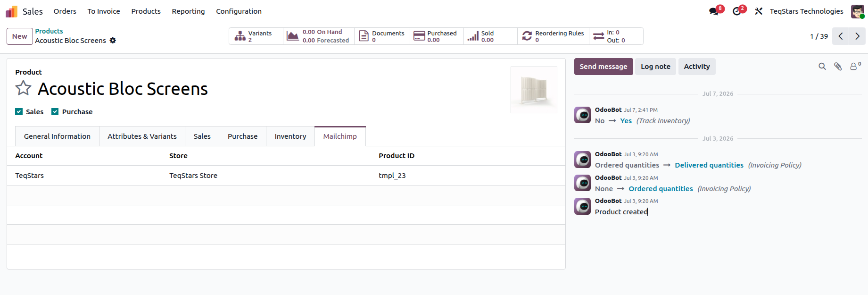Screen dimensions: 868x295
Task: Click OdooBot avatar on Track Inventory message
Action: pyautogui.click(x=582, y=115)
